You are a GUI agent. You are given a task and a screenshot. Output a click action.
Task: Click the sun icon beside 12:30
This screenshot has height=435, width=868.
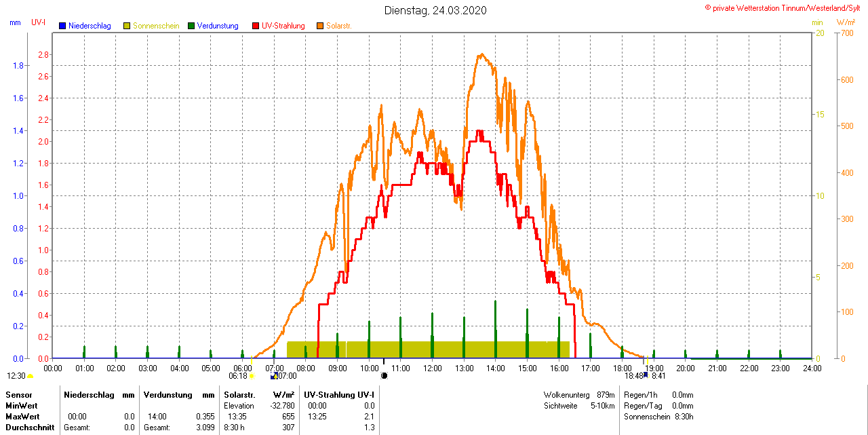[31, 376]
